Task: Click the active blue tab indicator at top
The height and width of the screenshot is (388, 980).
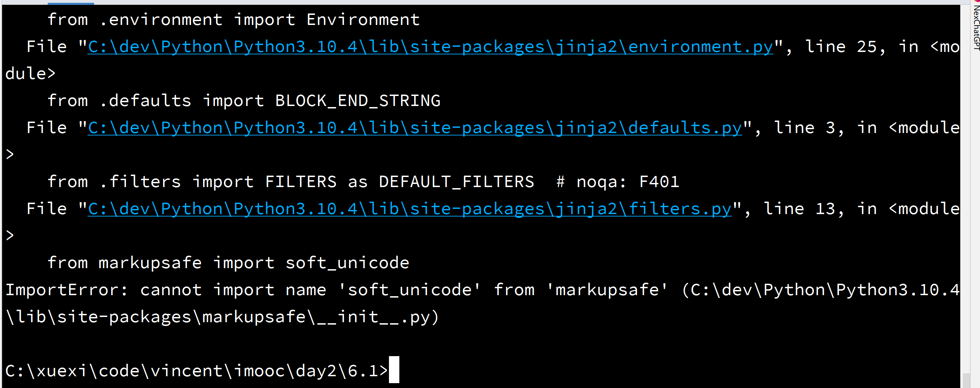Action: tap(71, 3)
